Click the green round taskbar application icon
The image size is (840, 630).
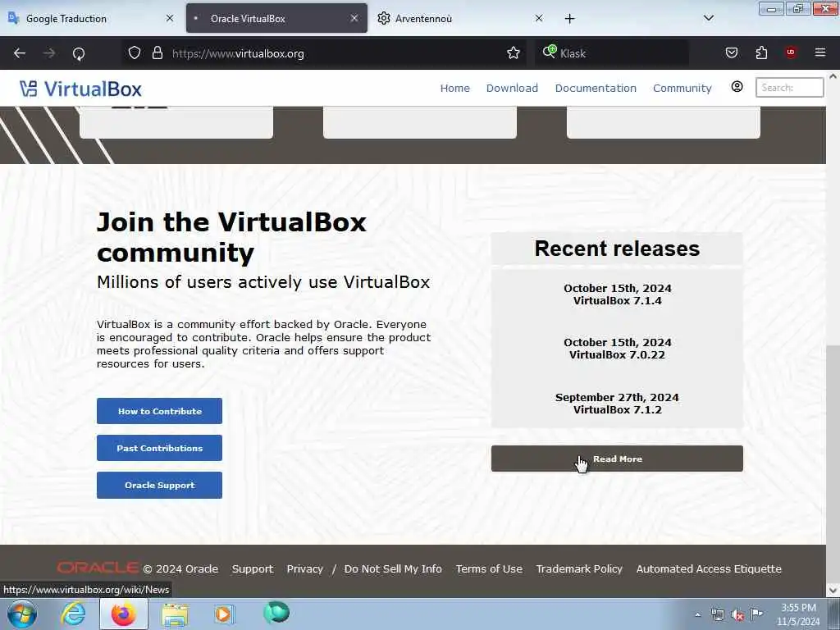(276, 612)
